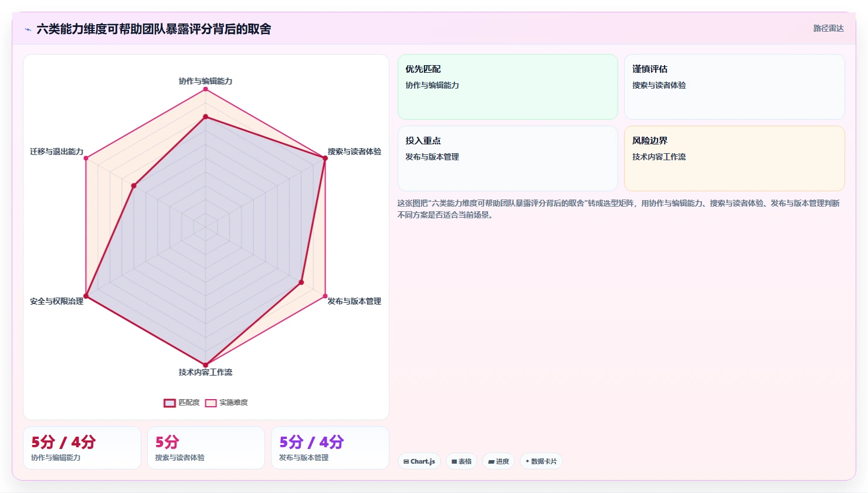
Task: Click the lightning icon beside the header title
Action: 28,29
